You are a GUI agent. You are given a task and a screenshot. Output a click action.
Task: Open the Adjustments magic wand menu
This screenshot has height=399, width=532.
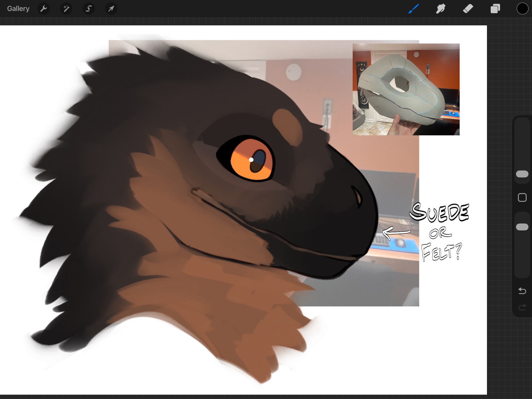66,9
